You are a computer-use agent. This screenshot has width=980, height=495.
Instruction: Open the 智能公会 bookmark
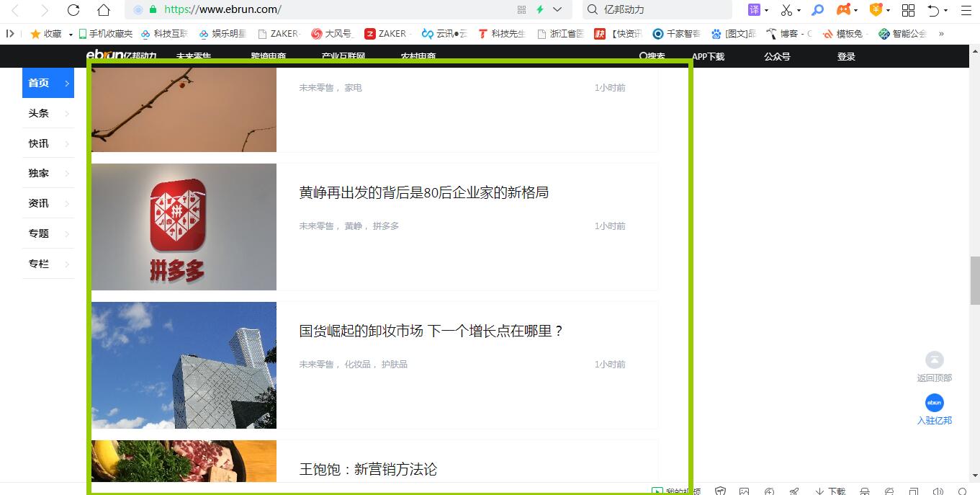(903, 34)
